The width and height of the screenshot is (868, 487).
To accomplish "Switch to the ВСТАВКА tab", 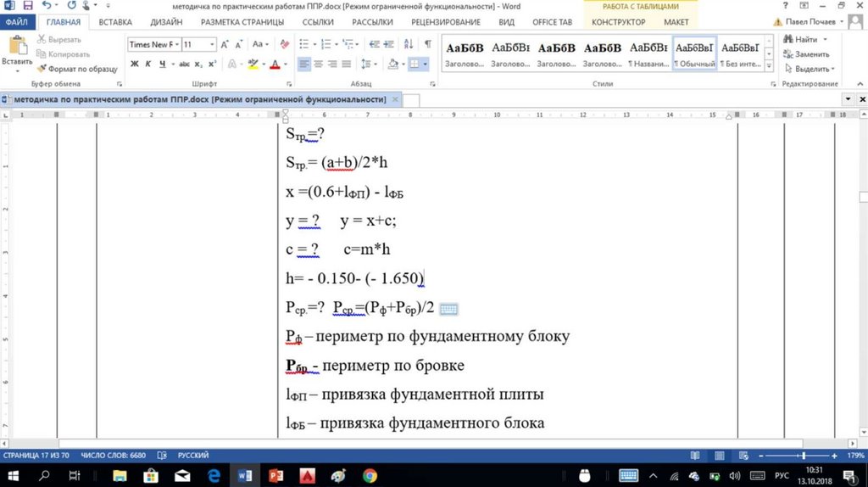I will (115, 22).
